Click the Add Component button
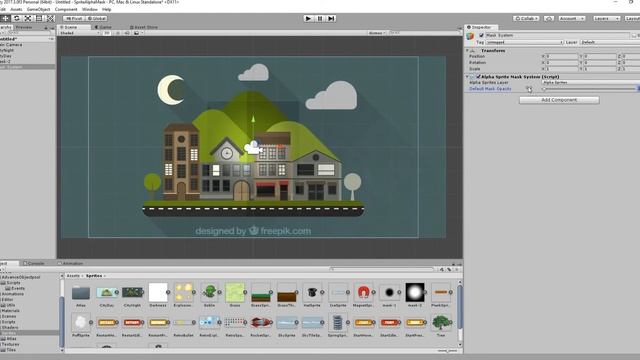640x360 pixels. tap(559, 100)
